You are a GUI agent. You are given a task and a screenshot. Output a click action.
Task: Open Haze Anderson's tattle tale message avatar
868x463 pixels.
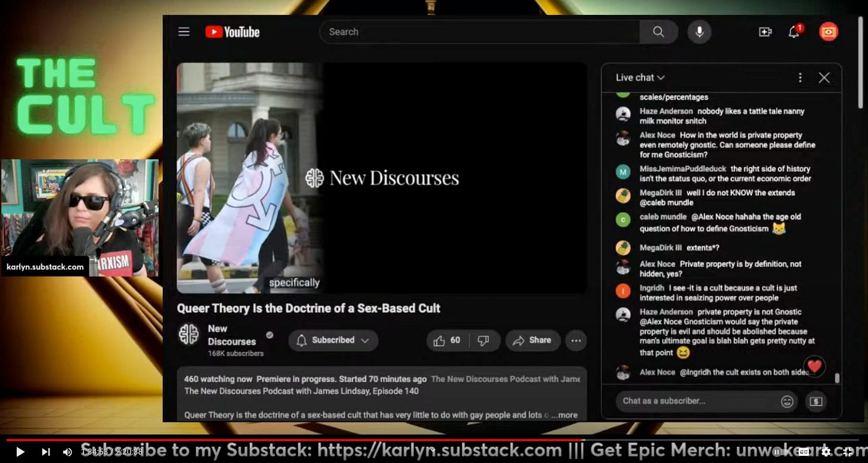click(x=623, y=115)
